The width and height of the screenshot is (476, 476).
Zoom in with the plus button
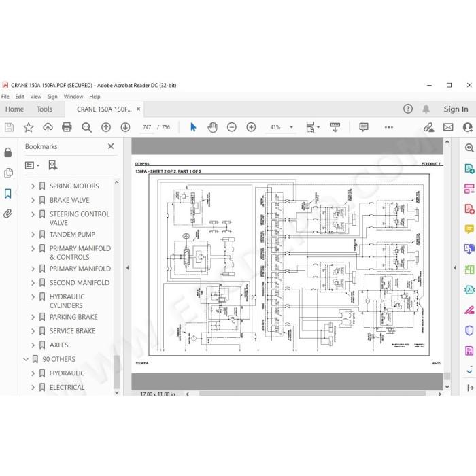(x=251, y=127)
